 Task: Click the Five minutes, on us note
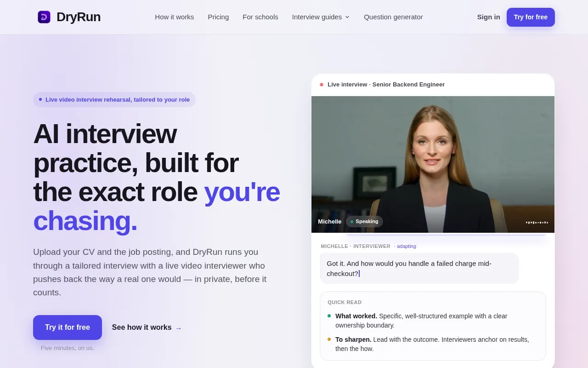tap(68, 348)
